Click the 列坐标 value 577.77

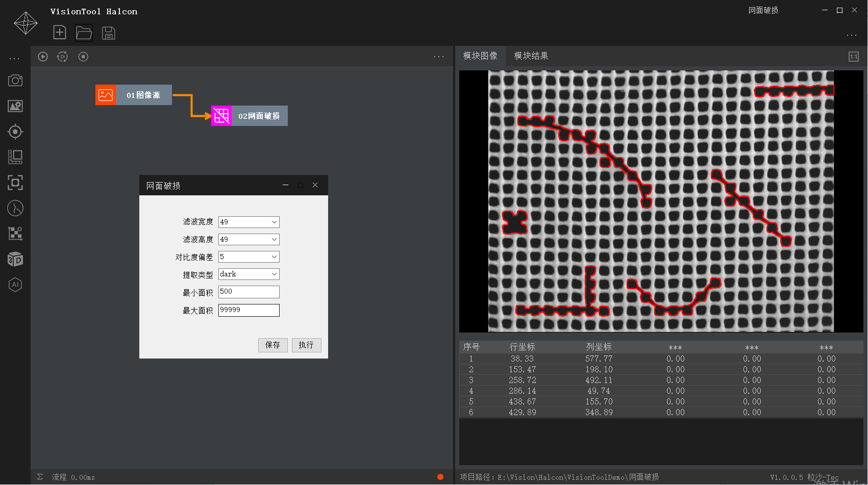click(599, 359)
